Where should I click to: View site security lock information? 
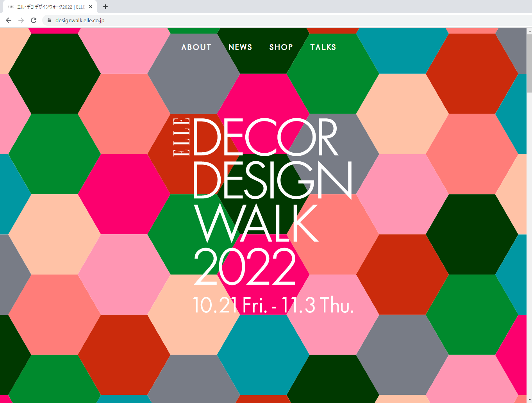click(49, 20)
